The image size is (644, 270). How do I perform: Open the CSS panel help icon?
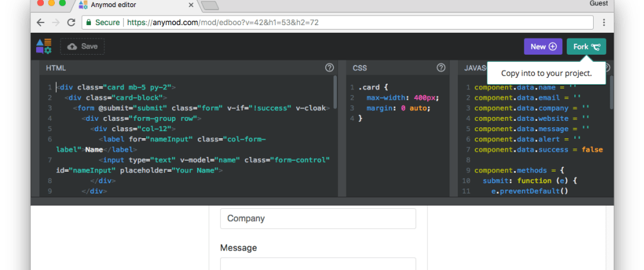(441, 67)
